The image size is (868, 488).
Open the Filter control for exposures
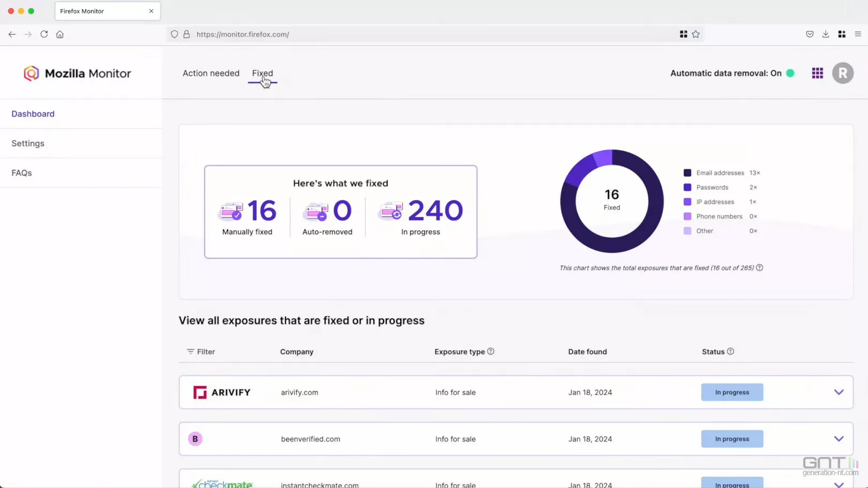point(201,352)
